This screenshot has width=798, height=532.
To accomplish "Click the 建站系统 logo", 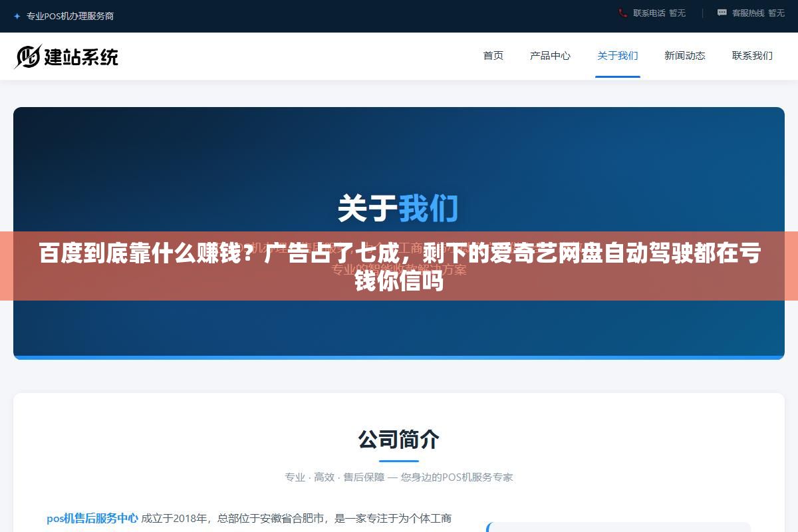I will click(66, 57).
